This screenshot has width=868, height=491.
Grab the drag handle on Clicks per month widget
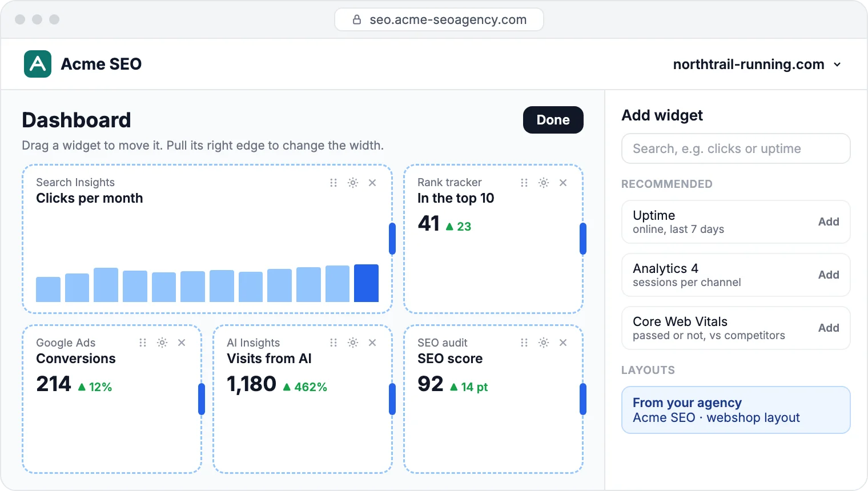click(x=333, y=183)
